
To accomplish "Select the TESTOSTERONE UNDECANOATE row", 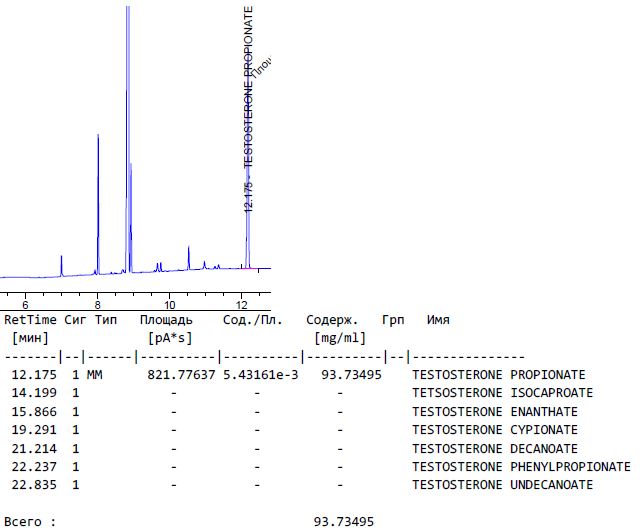I will [x=502, y=485].
